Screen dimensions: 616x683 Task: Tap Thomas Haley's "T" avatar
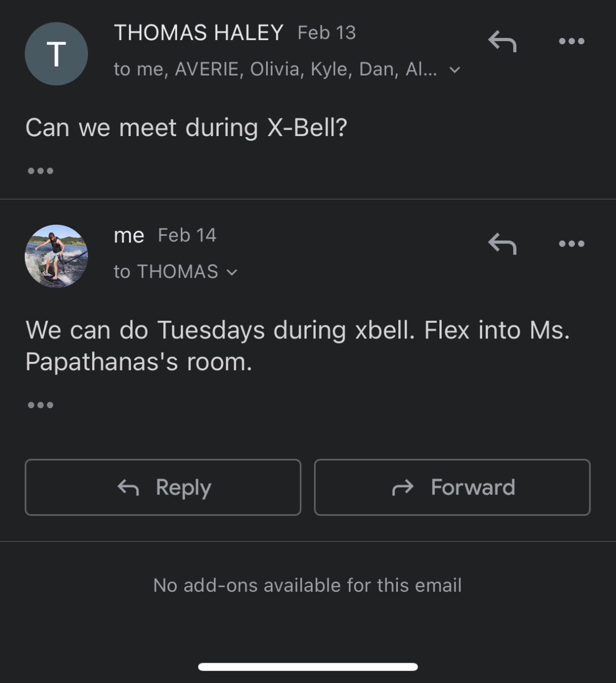point(57,54)
